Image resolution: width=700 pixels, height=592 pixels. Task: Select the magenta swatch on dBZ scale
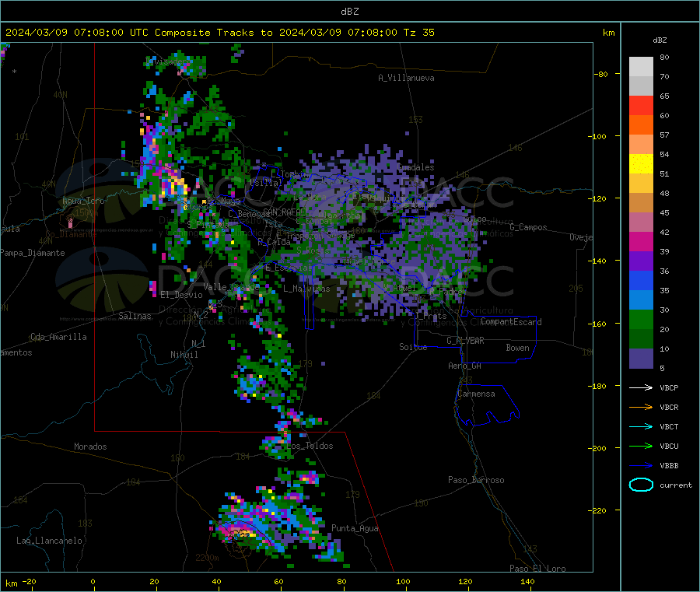[x=641, y=241]
